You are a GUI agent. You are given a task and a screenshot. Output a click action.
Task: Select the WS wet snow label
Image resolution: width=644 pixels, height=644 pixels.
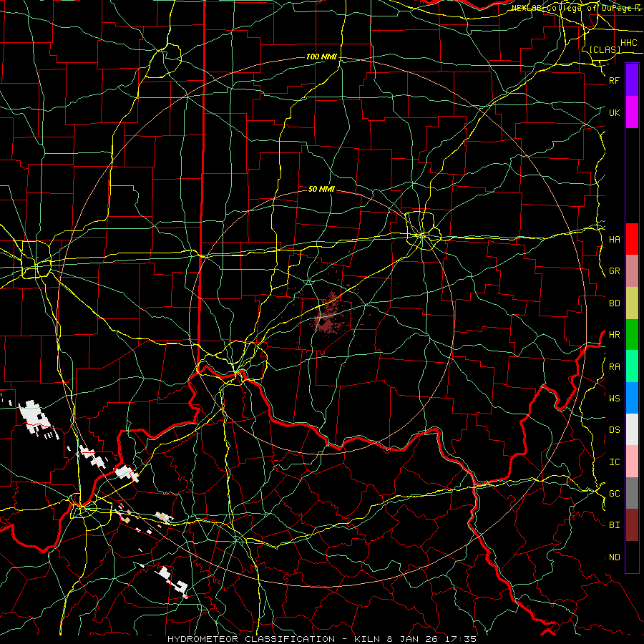coord(614,398)
